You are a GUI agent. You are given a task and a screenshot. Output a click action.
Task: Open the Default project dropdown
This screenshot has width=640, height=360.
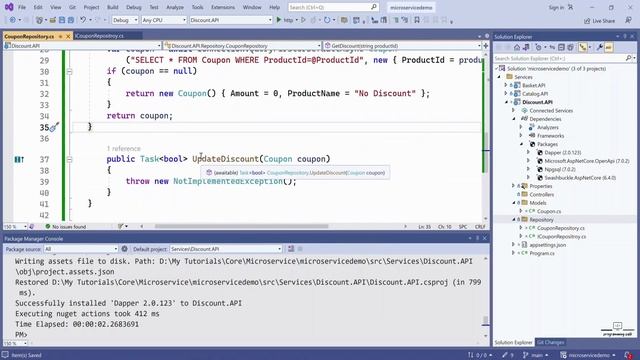point(226,249)
